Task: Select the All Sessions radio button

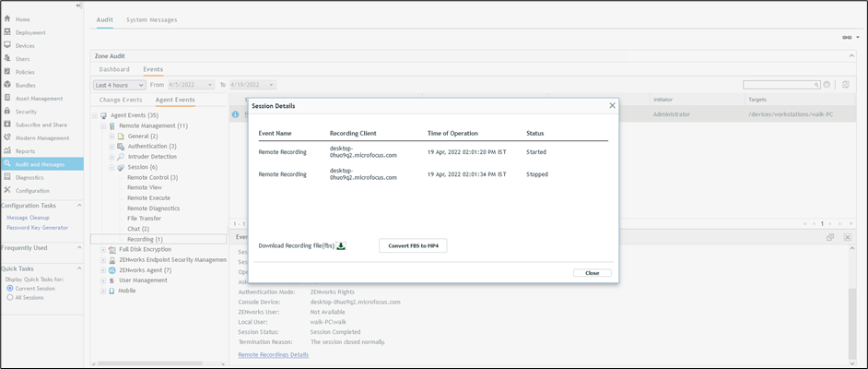Action: (9, 297)
